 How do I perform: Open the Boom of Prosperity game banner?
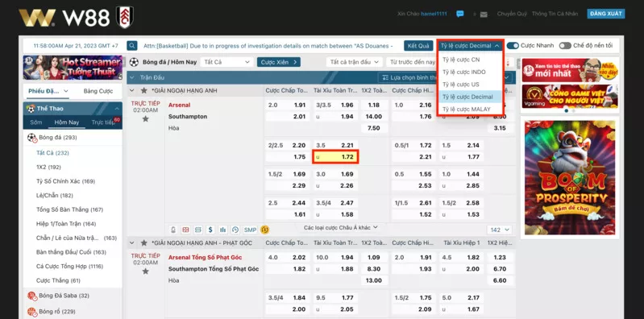tap(570, 177)
